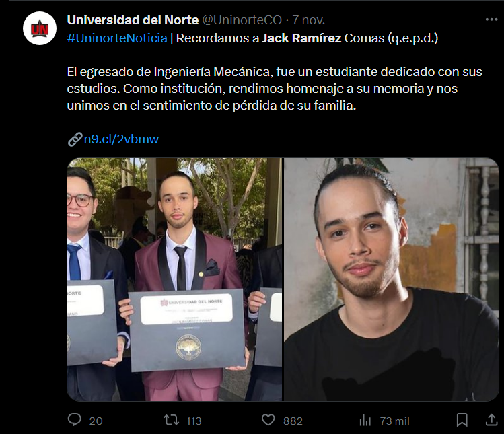Bookmark this tweet
This screenshot has height=434, width=504.
pos(462,420)
